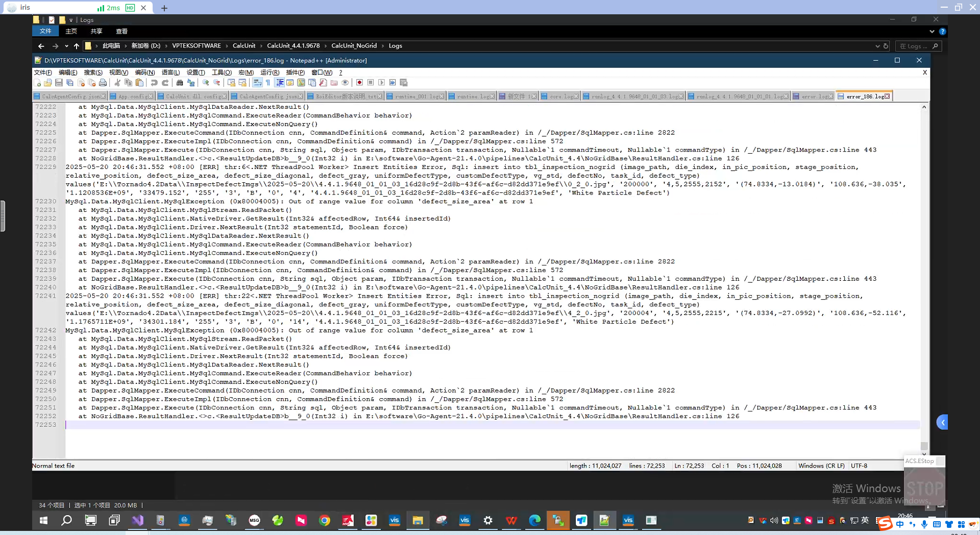Go up one folder in Explorer
Viewport: 980px width, 535px height.
point(77,46)
